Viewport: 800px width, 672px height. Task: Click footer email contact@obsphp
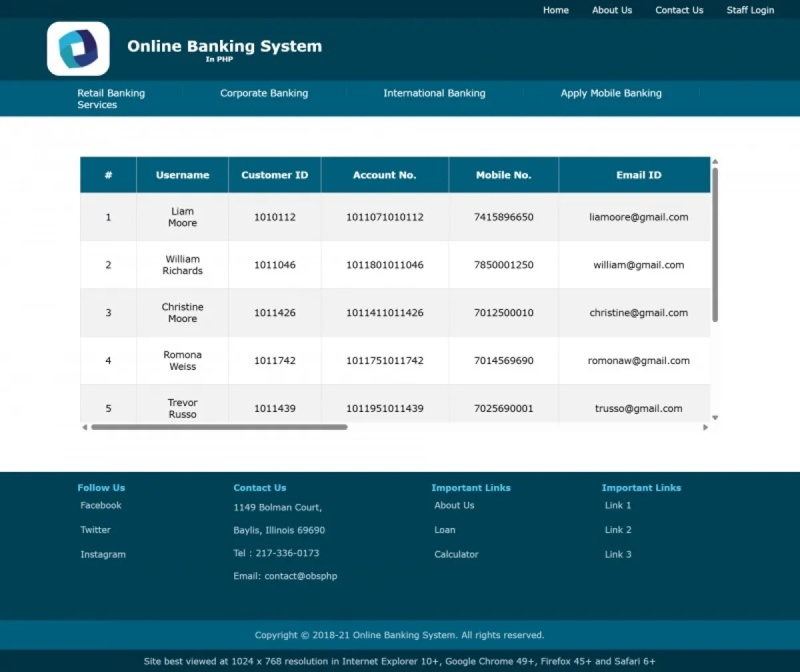click(x=301, y=576)
